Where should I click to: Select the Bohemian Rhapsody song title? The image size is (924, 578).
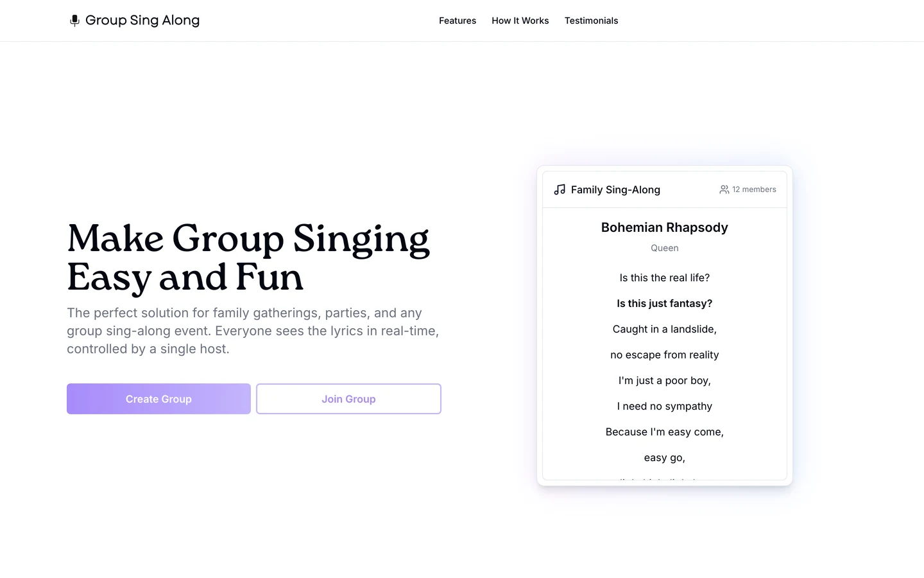click(x=665, y=227)
